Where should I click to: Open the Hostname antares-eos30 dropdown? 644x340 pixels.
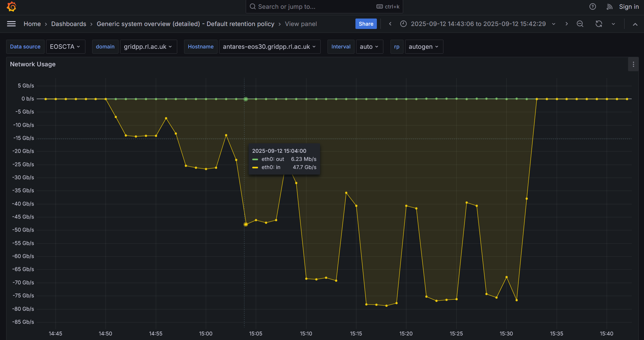[x=269, y=46]
